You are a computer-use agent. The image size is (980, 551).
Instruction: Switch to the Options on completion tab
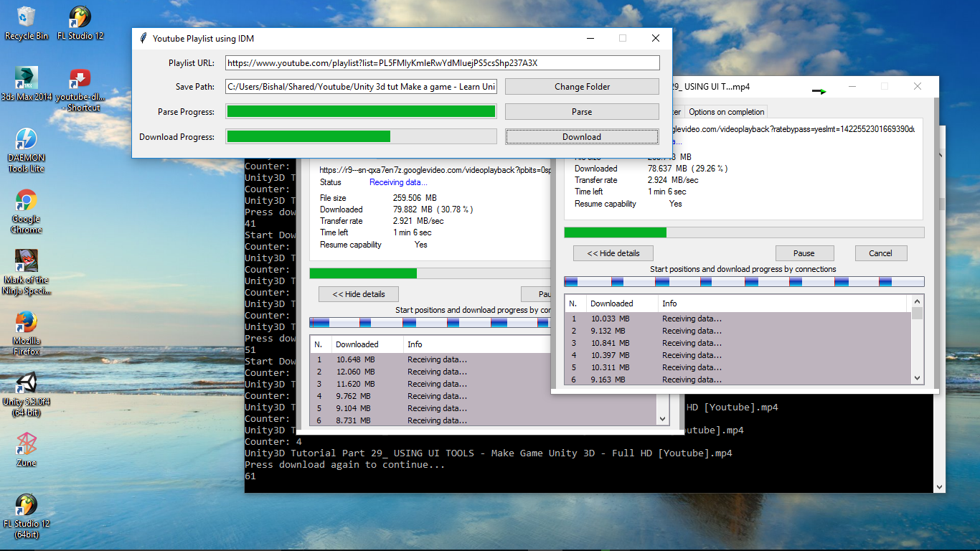[726, 112]
